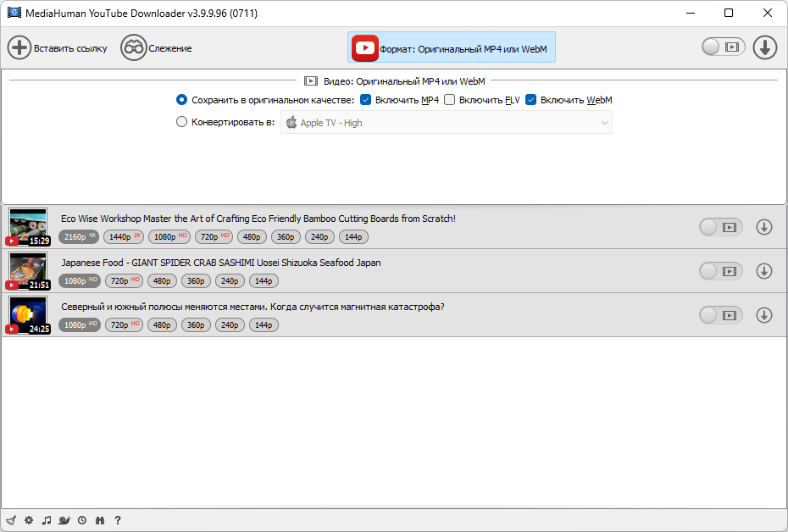Download the Eco Wise Workshop video
The height and width of the screenshot is (532, 788).
[764, 227]
